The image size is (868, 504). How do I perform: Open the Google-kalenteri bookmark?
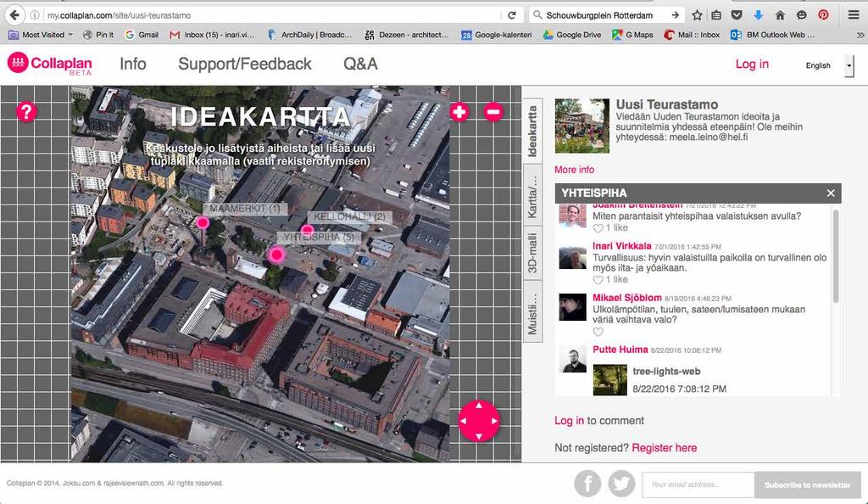click(496, 34)
